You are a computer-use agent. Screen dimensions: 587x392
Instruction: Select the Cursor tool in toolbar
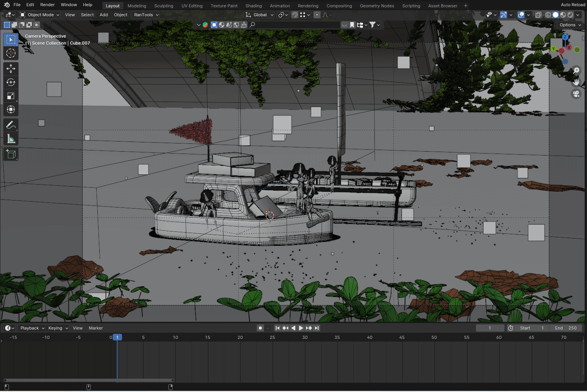coord(11,53)
